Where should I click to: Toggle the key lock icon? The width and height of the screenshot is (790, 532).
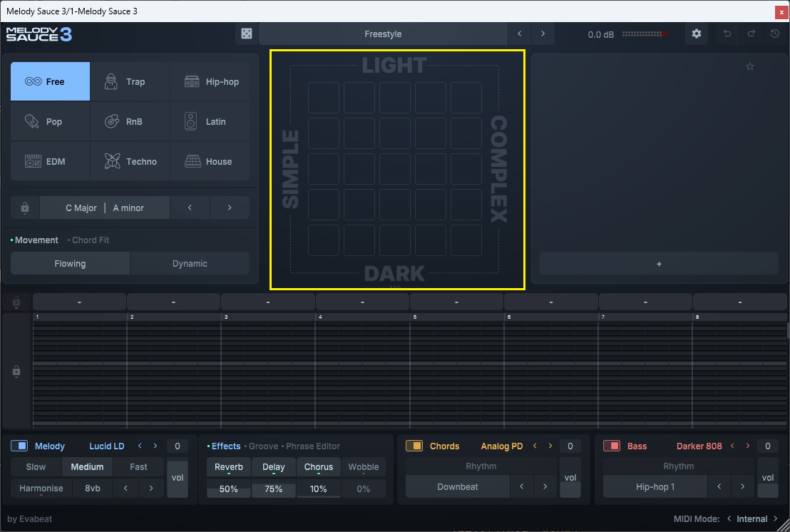(x=25, y=208)
